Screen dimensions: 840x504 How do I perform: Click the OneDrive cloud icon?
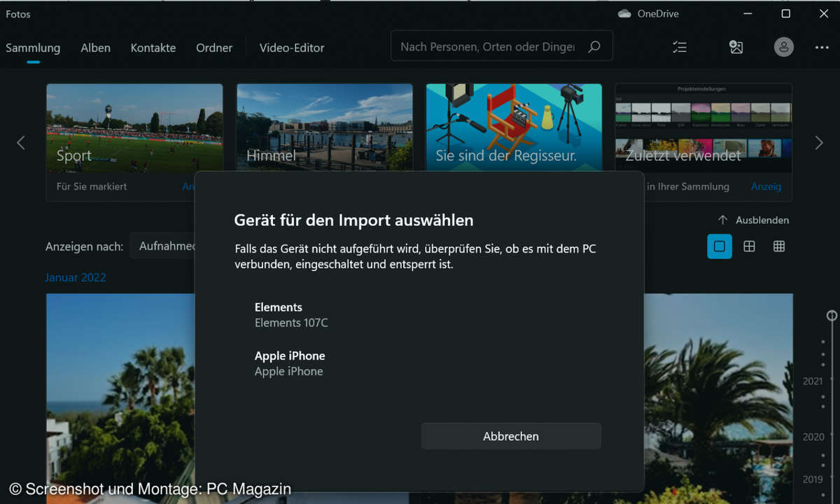(624, 14)
